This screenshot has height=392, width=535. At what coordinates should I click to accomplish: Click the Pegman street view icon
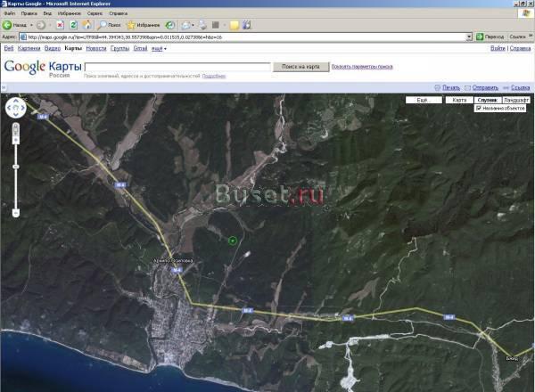[16, 129]
